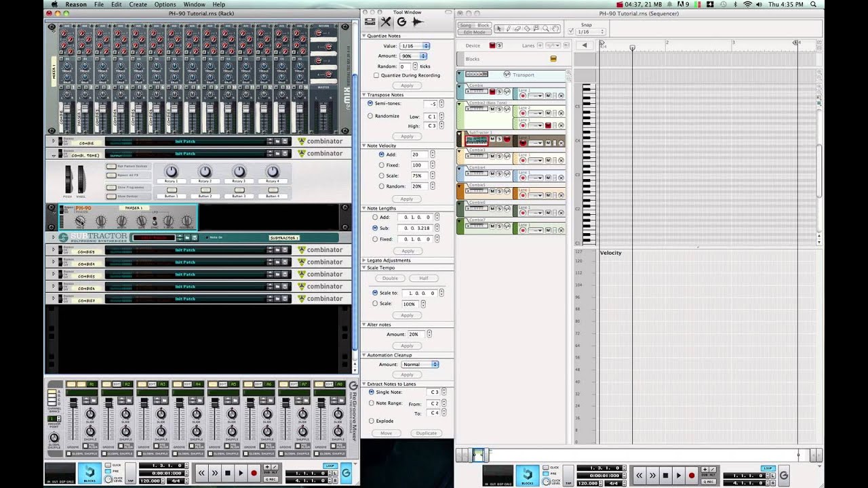This screenshot has width=868, height=488.
Task: Play in the Rack transport bar
Action: 241,473
